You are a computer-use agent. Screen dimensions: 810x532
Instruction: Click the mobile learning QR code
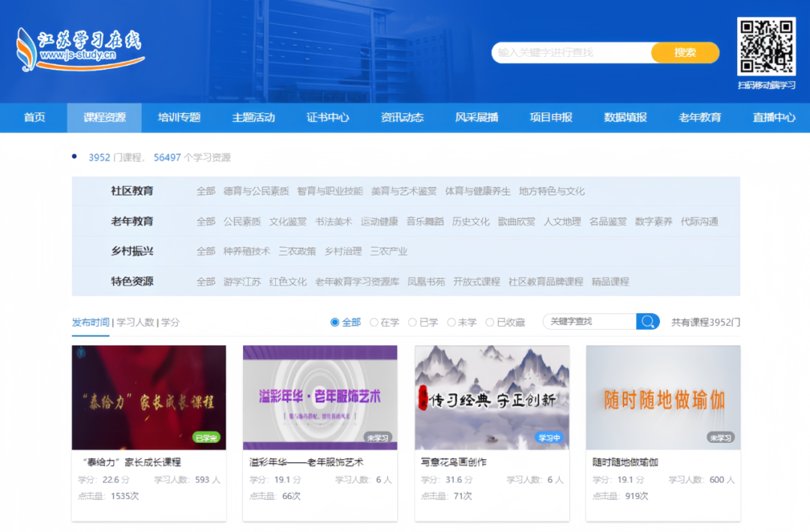tap(766, 46)
